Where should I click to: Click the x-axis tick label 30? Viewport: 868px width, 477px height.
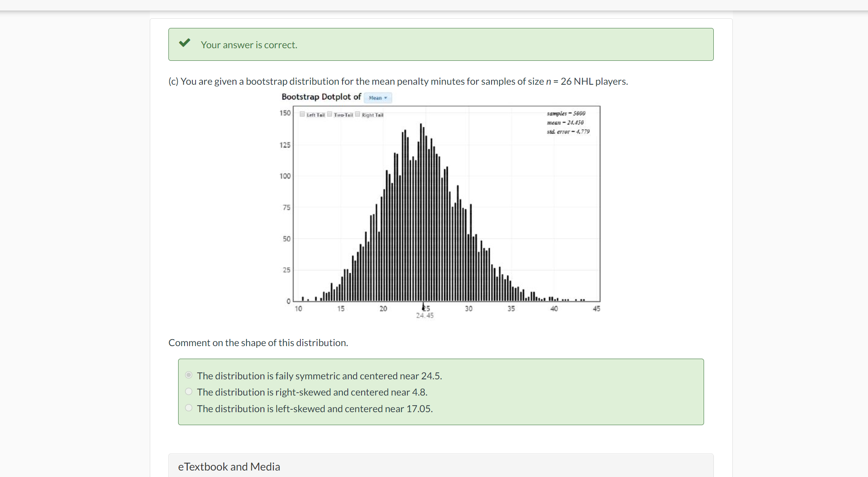coord(468,309)
